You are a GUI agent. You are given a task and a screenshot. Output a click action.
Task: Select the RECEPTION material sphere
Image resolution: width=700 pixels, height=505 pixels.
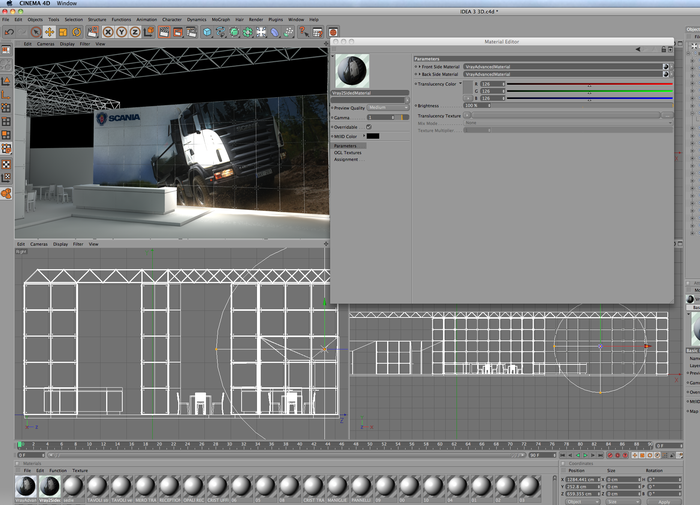170,486
